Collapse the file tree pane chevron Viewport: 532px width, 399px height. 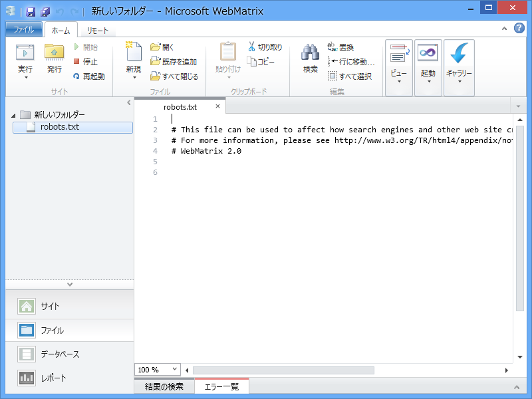[x=128, y=102]
